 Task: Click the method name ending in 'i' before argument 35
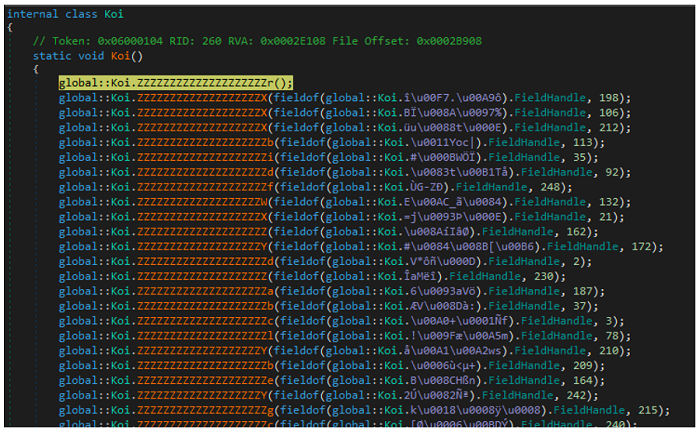click(205, 157)
